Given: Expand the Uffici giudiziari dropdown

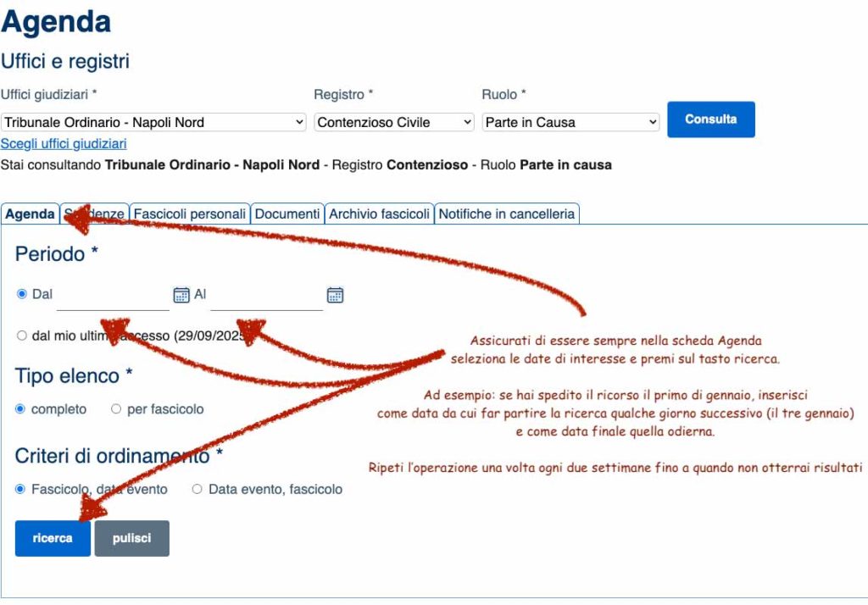Looking at the screenshot, I should click(153, 122).
